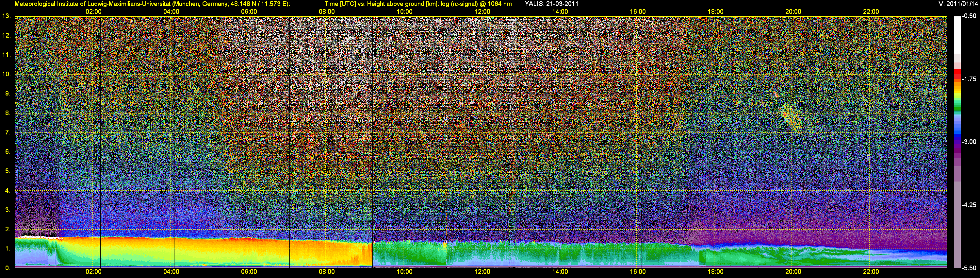Click the Meteorological Institute title text

tap(152, 4)
